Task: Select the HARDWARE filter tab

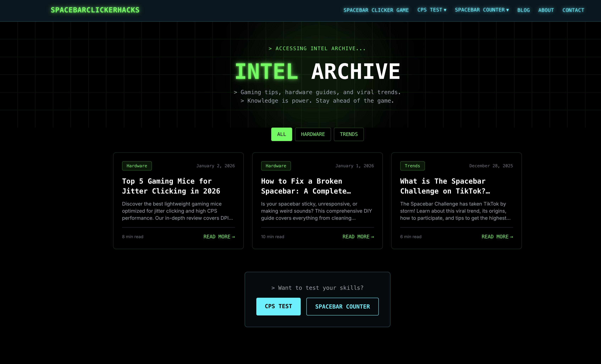Action: [x=313, y=134]
